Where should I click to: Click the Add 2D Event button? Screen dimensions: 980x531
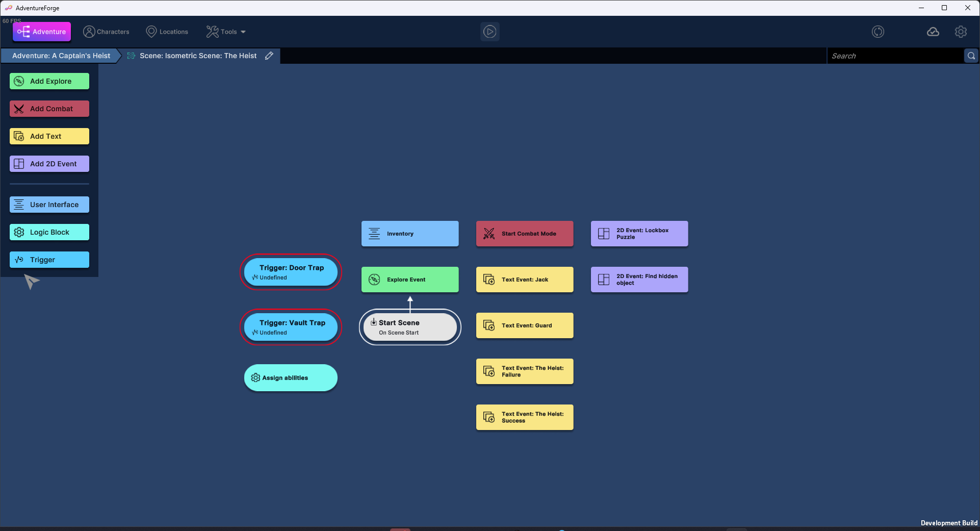click(49, 164)
